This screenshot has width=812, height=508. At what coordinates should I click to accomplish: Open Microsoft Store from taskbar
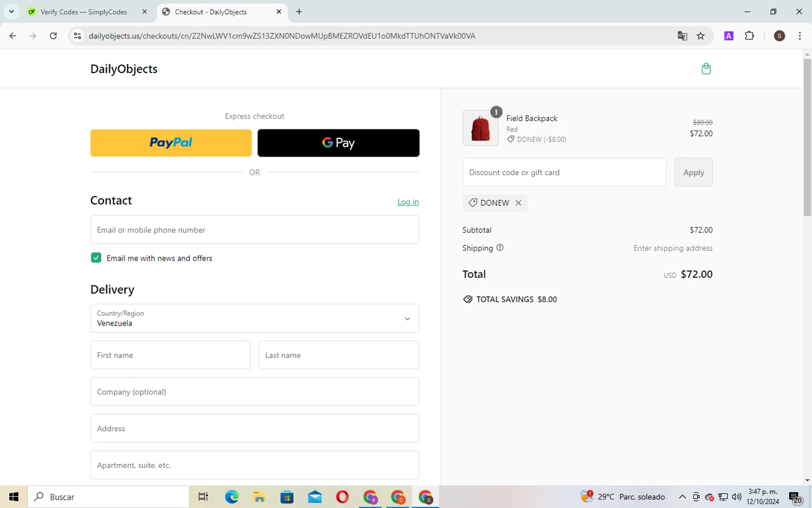(x=287, y=497)
